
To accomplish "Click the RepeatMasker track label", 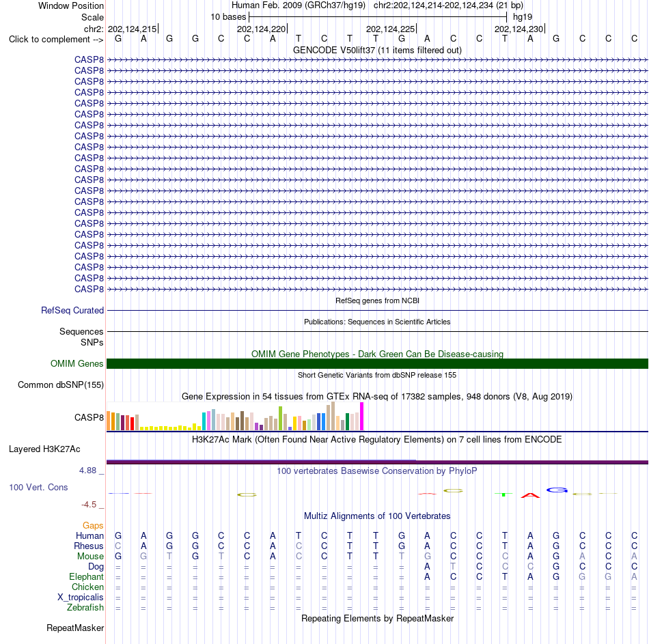I will pos(75,628).
